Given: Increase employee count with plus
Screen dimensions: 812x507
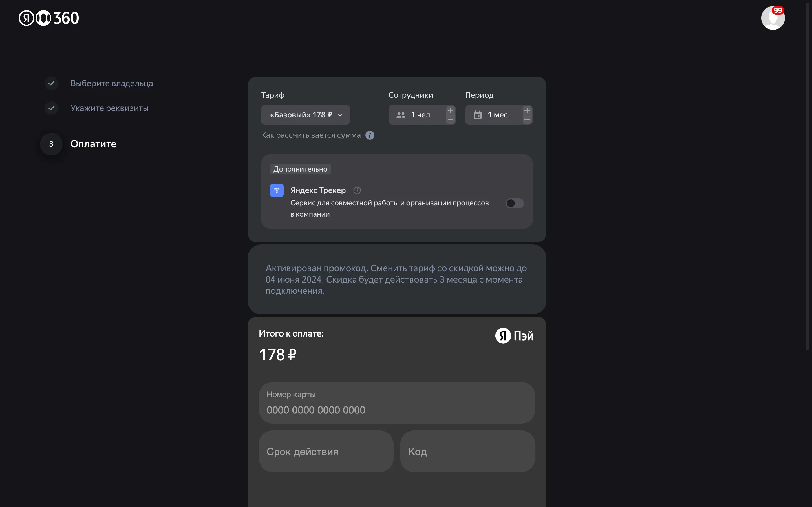Looking at the screenshot, I should pyautogui.click(x=450, y=110).
